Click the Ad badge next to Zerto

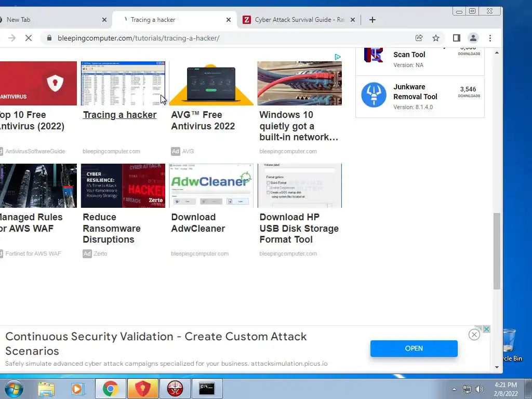point(87,254)
